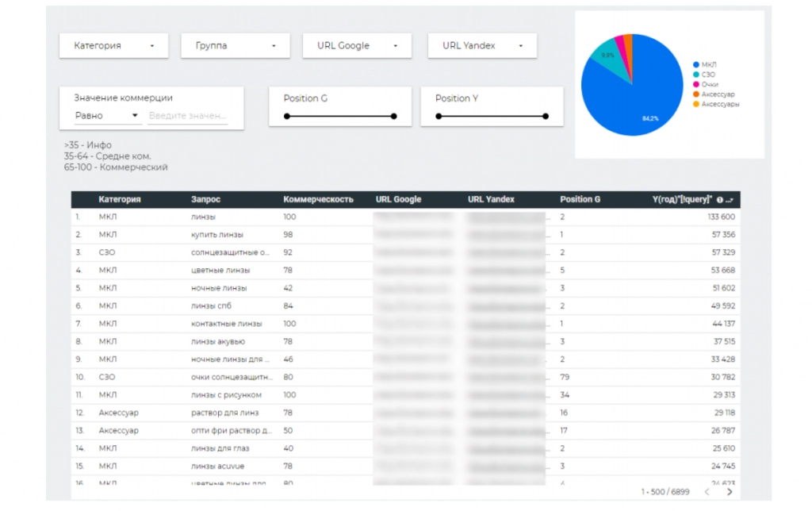This screenshot has width=812, height=511.
Task: Open the Равно condition dropdown
Action: [x=106, y=116]
